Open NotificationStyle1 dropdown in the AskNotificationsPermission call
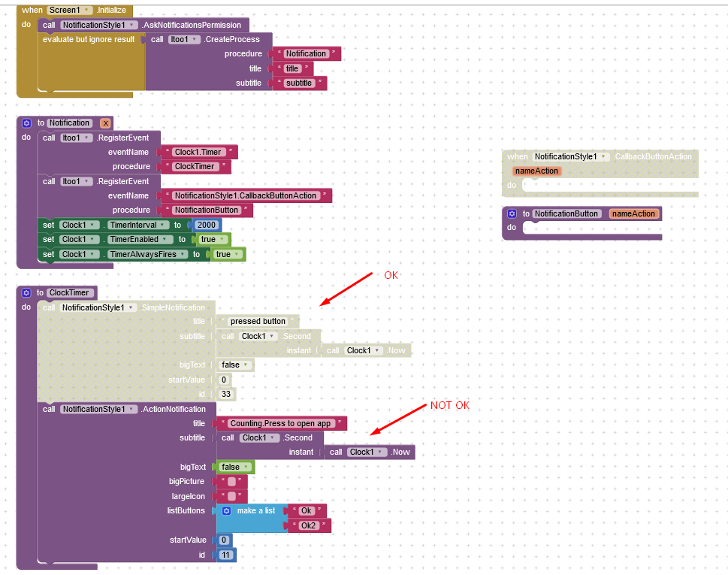Screen dimensions: 728x575 pyautogui.click(x=99, y=26)
